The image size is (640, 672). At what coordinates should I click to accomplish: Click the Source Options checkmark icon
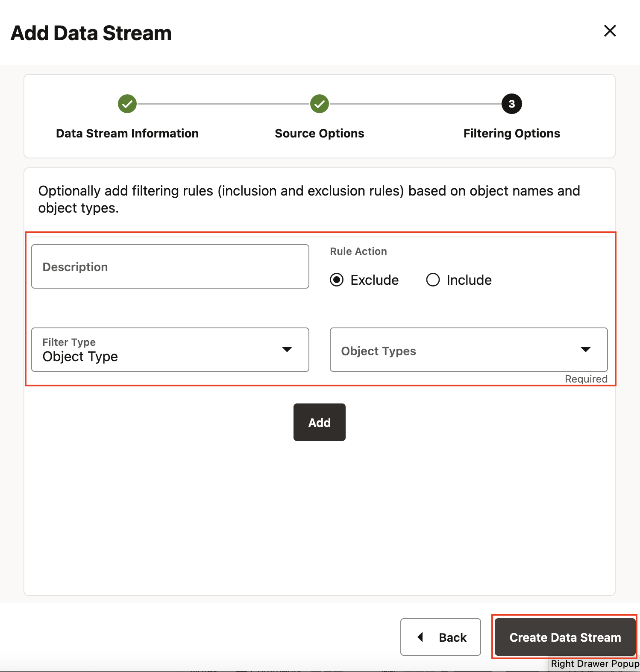coord(320,104)
